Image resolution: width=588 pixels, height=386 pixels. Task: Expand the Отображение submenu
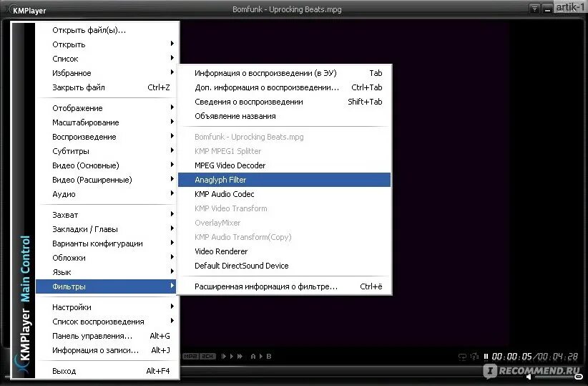tap(107, 108)
